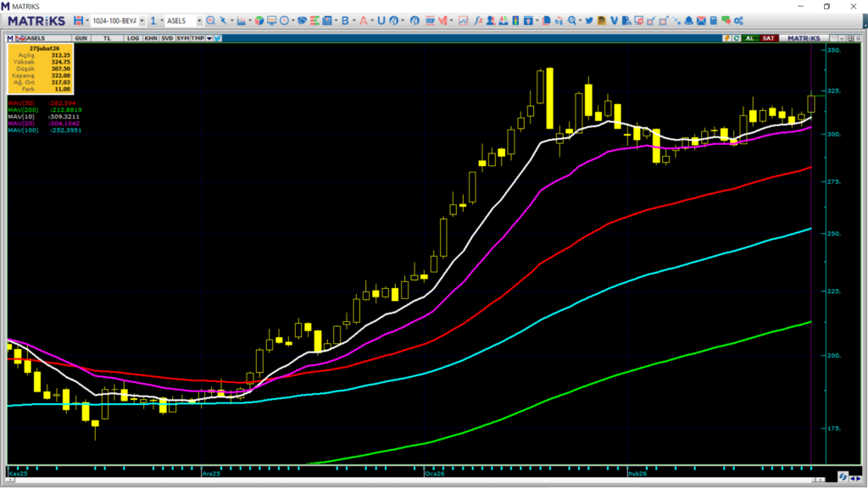Click the save workspace diskette icon
This screenshot has width=868, height=488.
coord(78,20)
